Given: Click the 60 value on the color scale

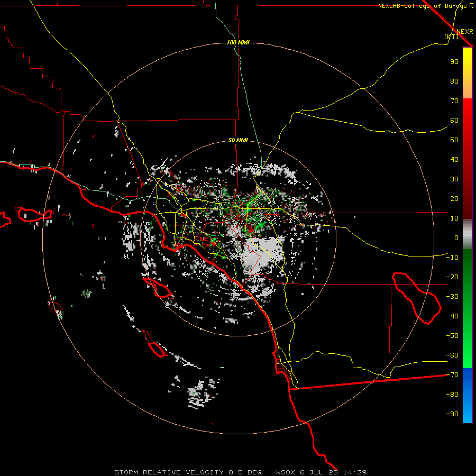Looking at the screenshot, I should (x=454, y=120).
